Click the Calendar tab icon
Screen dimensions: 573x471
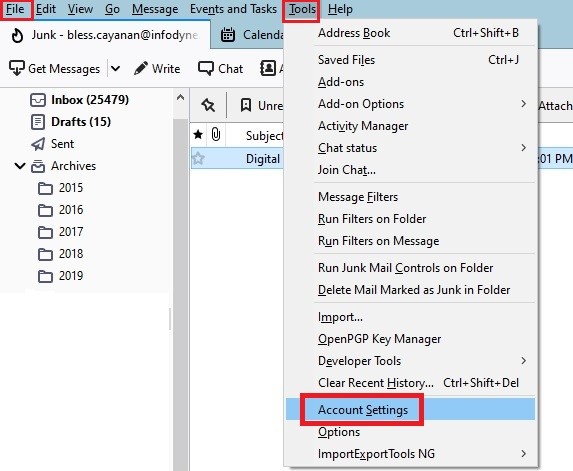[x=228, y=35]
